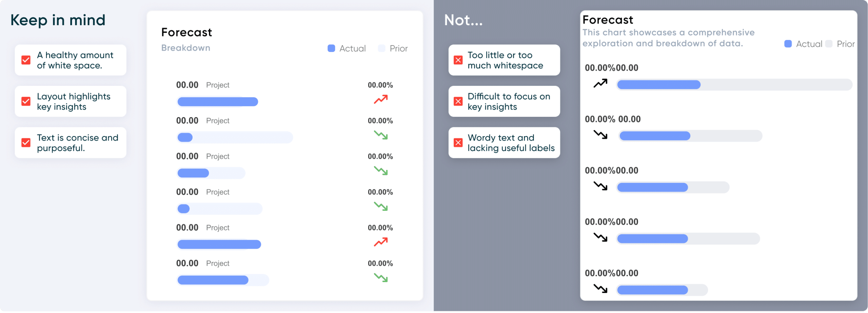Click the Actual legend label in right Forecast card
The height and width of the screenshot is (313, 868).
tap(809, 44)
